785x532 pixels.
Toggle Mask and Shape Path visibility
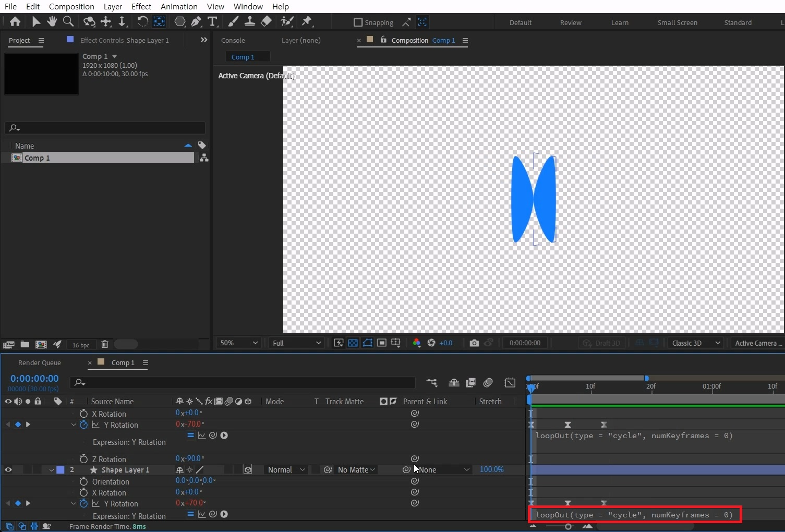point(368,343)
